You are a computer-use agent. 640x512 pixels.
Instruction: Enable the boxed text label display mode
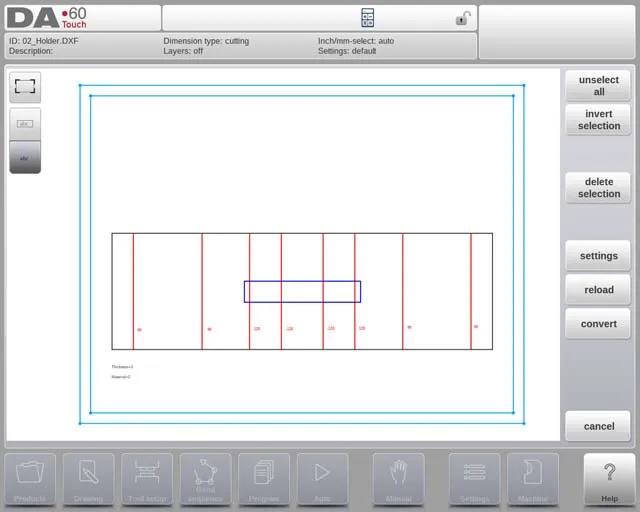[25, 124]
